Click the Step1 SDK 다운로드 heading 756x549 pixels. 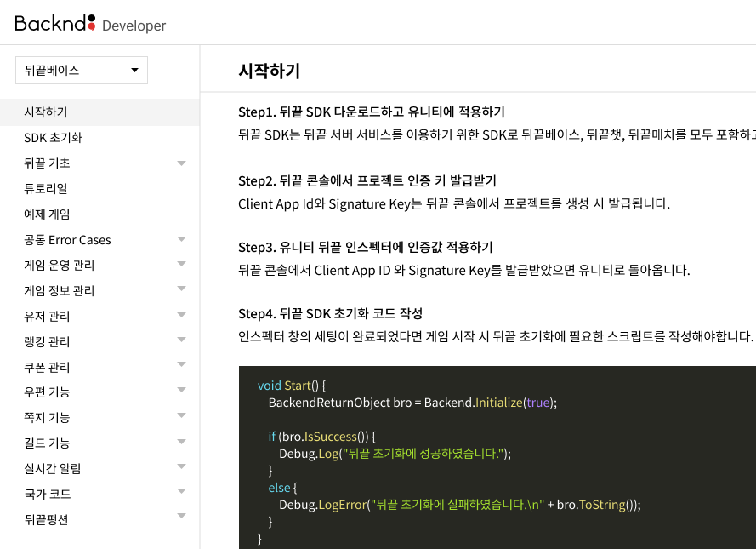point(372,112)
